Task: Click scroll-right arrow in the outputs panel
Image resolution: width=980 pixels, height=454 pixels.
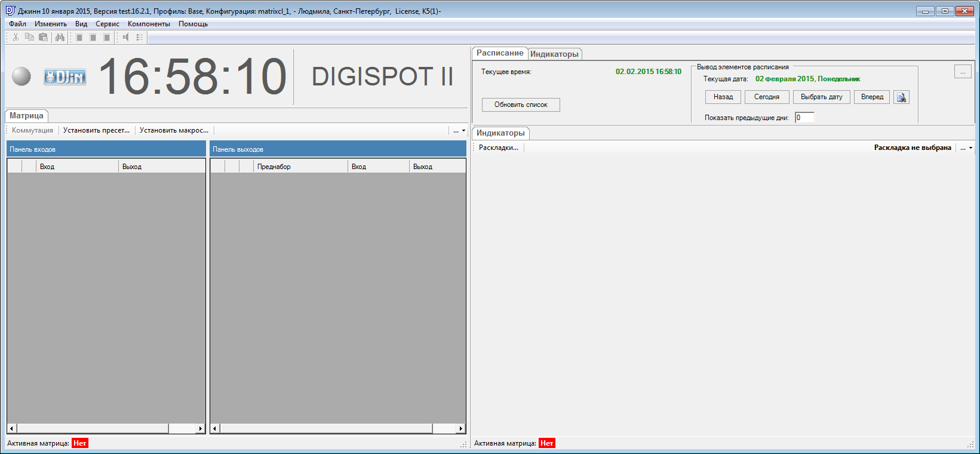Action: pyautogui.click(x=460, y=428)
